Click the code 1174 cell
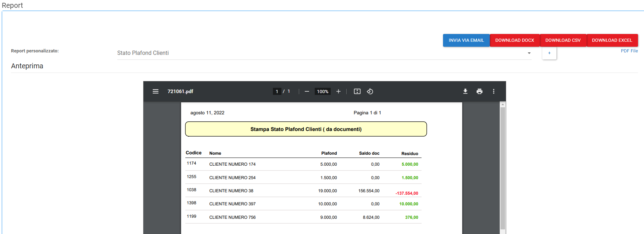 coord(191,163)
